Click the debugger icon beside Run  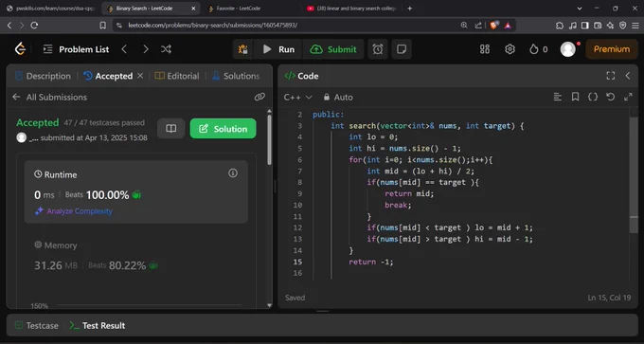point(242,49)
